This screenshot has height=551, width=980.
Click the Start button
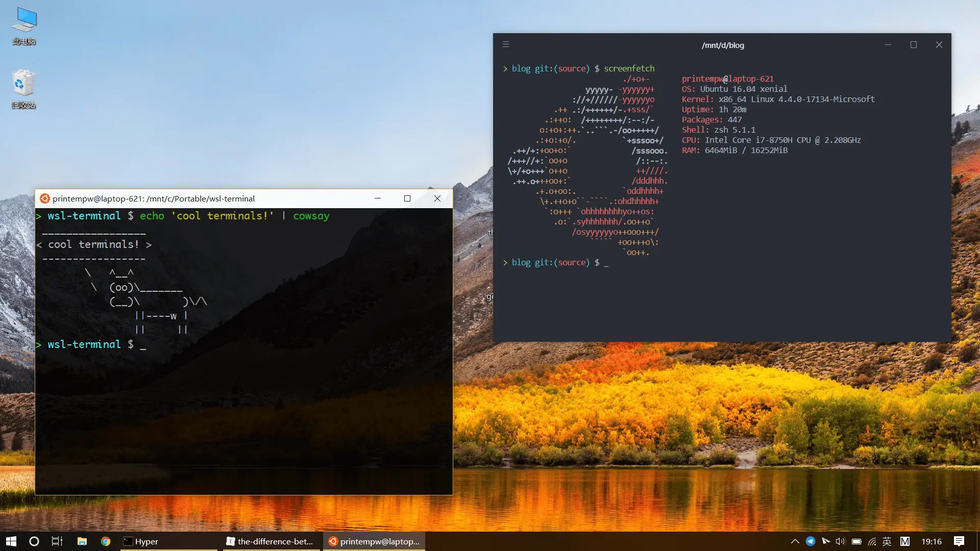[10, 541]
